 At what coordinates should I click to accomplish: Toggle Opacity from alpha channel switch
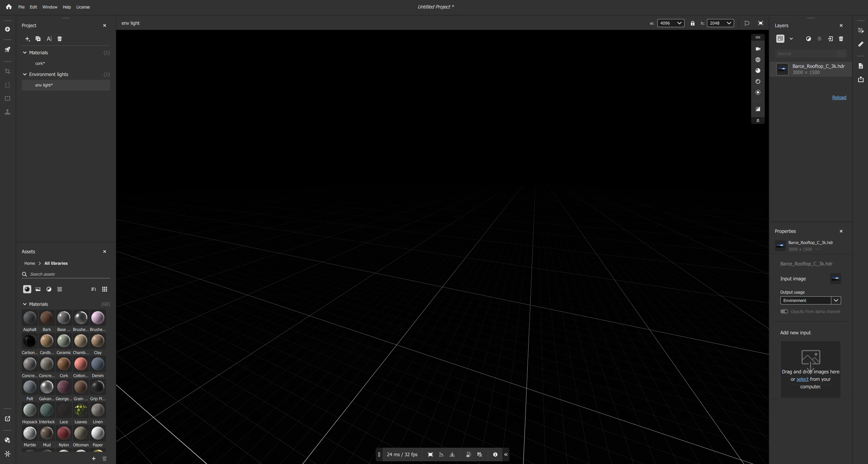point(784,311)
